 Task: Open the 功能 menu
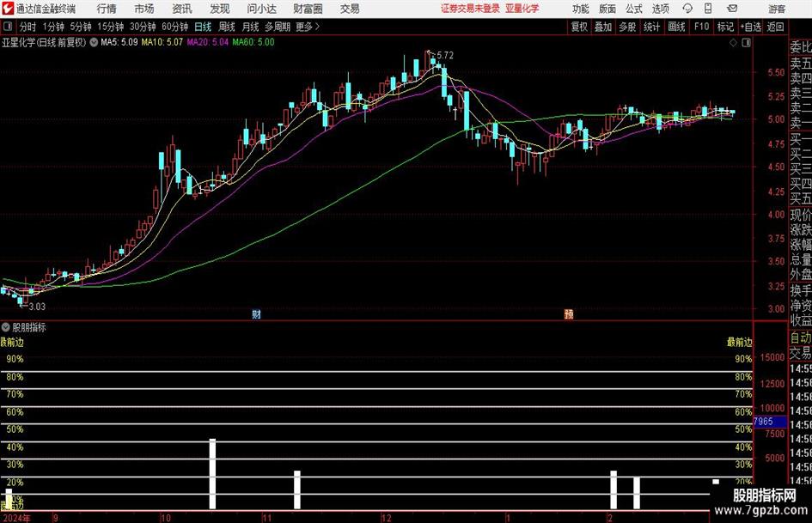coord(581,9)
